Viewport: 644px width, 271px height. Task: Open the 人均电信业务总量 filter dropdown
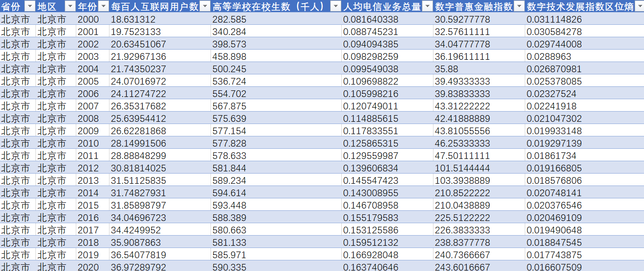[x=427, y=6]
